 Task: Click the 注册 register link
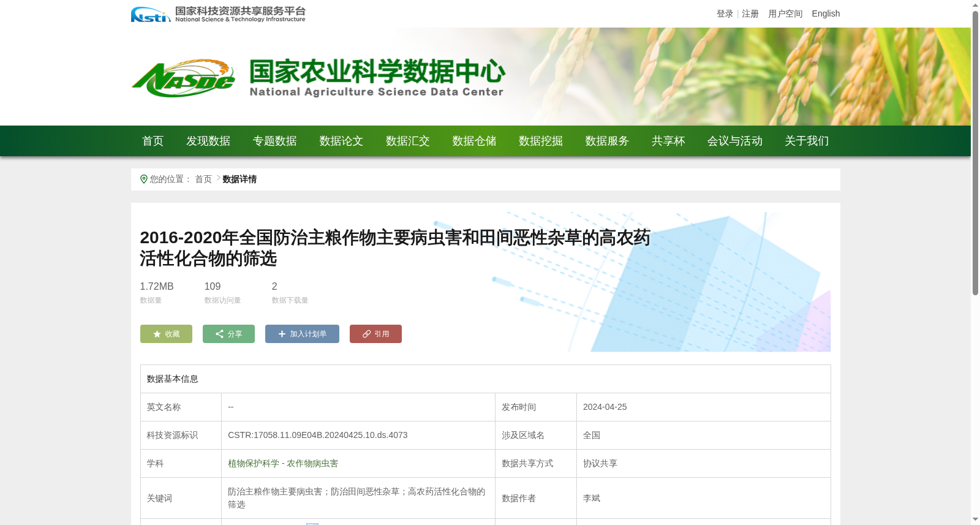point(750,13)
